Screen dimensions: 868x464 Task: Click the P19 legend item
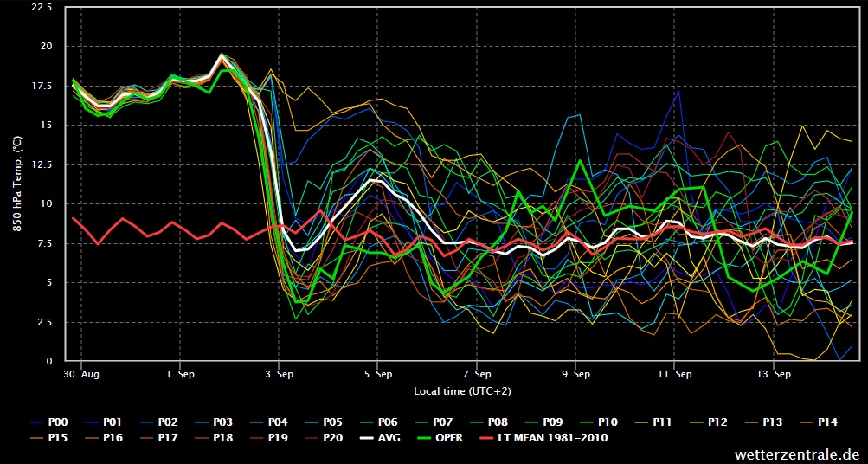coord(269,438)
